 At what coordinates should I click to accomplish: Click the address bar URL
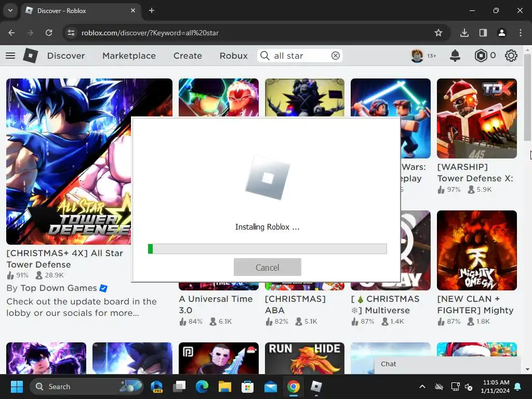click(x=150, y=33)
